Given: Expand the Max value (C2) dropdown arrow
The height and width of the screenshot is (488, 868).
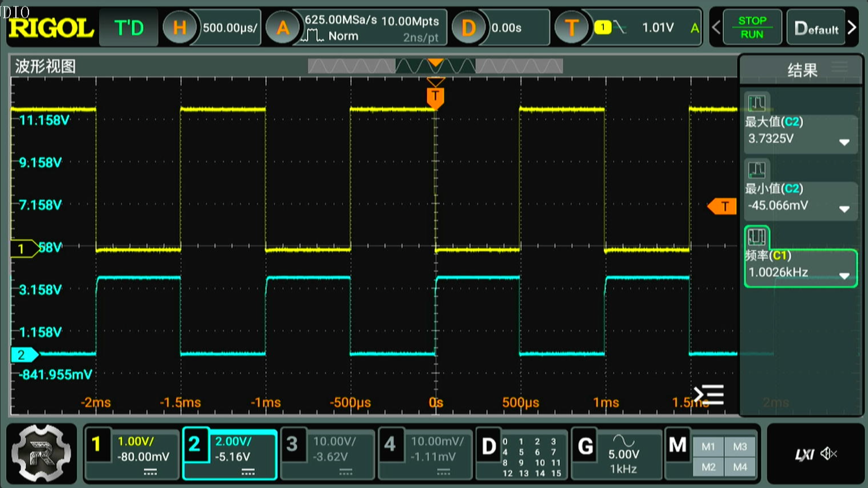Looking at the screenshot, I should click(x=844, y=142).
